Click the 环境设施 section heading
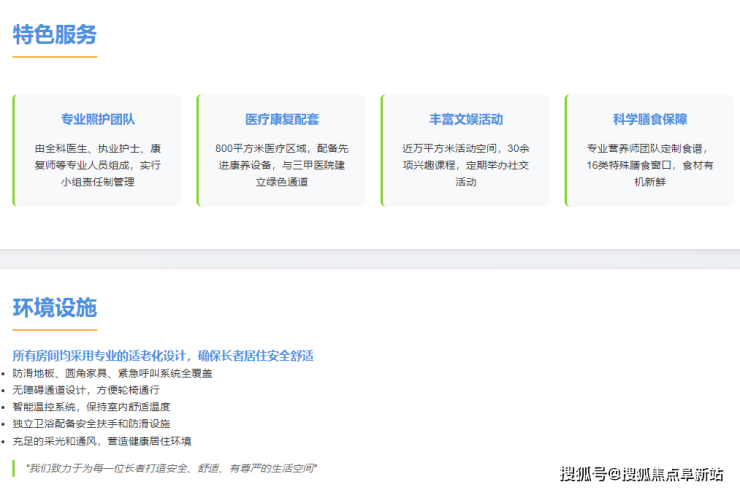Viewport: 740px width, 490px height. pos(55,307)
